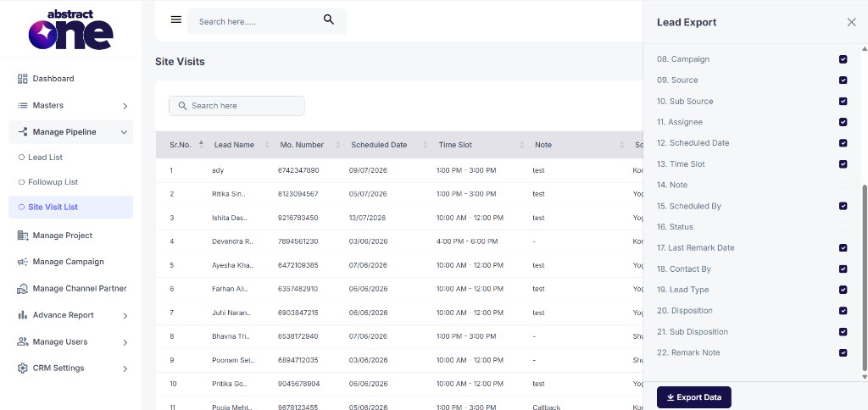Check the 16. Status checkbox
Image resolution: width=868 pixels, height=410 pixels.
tap(843, 227)
